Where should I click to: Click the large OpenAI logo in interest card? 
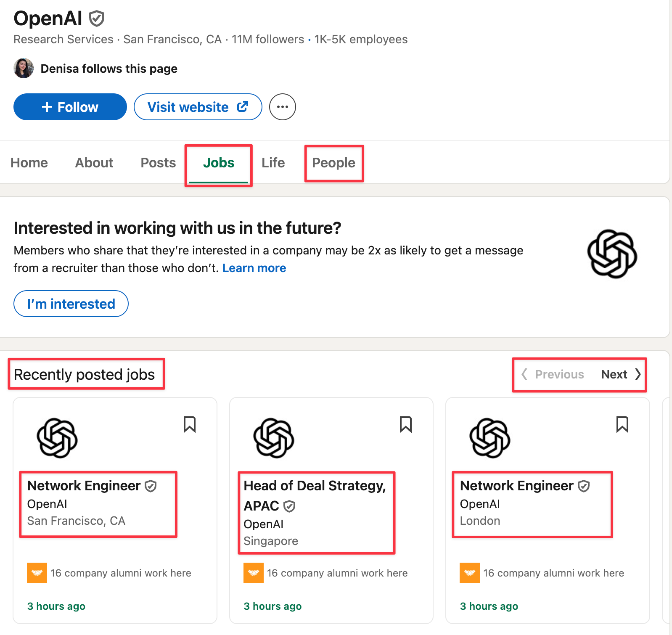612,254
